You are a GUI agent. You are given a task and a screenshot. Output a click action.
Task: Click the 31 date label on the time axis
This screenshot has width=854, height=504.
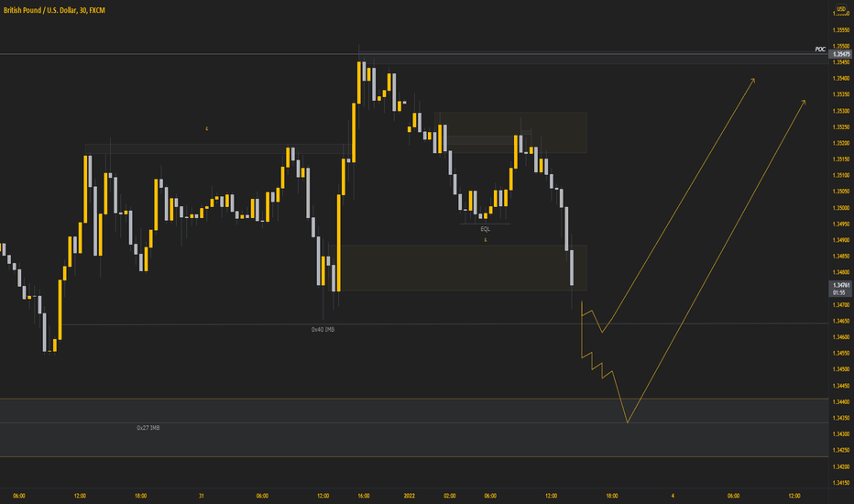point(202,496)
